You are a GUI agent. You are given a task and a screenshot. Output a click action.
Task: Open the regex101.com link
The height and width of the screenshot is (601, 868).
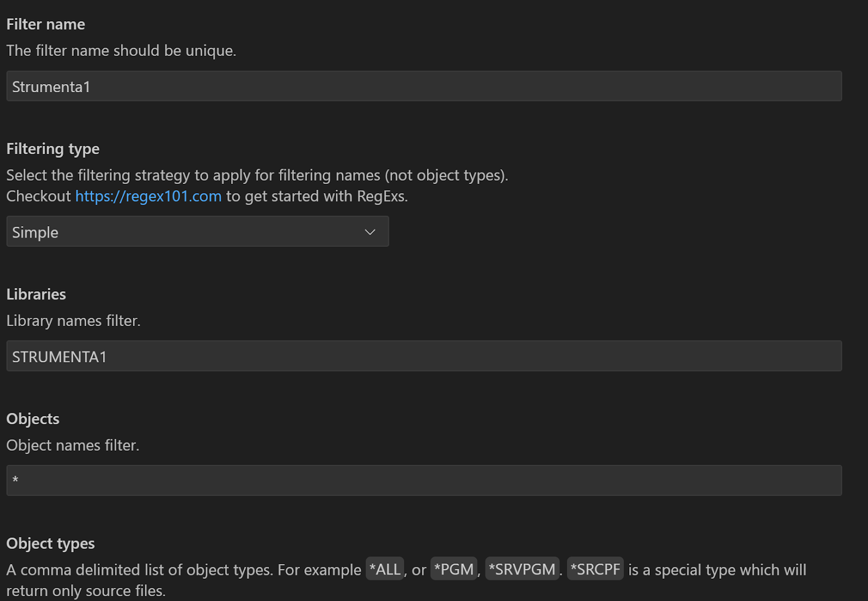[x=148, y=196]
